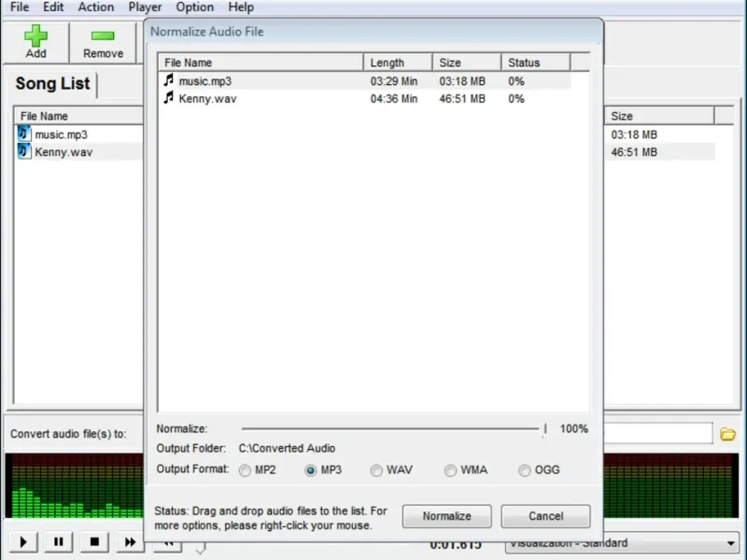Screen dimensions: 747x560
Task: Select the MP3 output format
Action: click(311, 470)
